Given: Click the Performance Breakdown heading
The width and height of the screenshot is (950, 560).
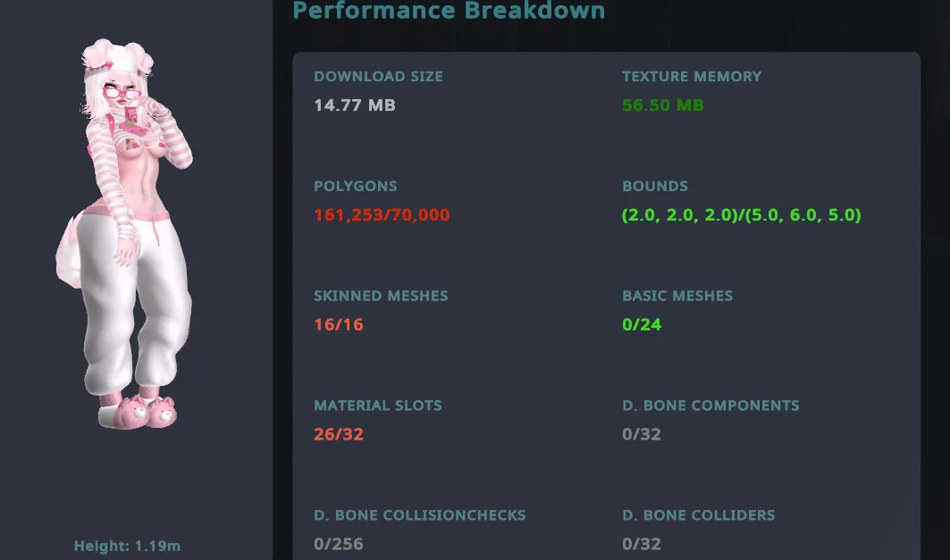Looking at the screenshot, I should pyautogui.click(x=449, y=11).
